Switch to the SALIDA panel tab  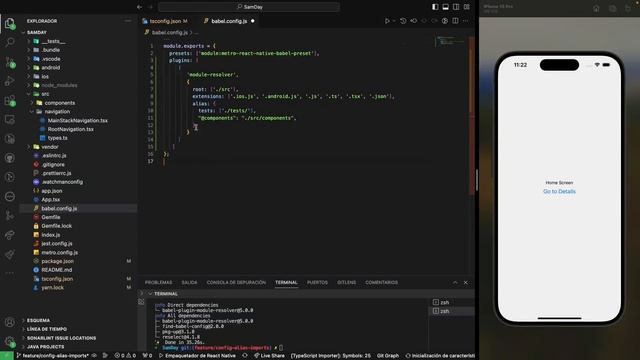[189, 282]
